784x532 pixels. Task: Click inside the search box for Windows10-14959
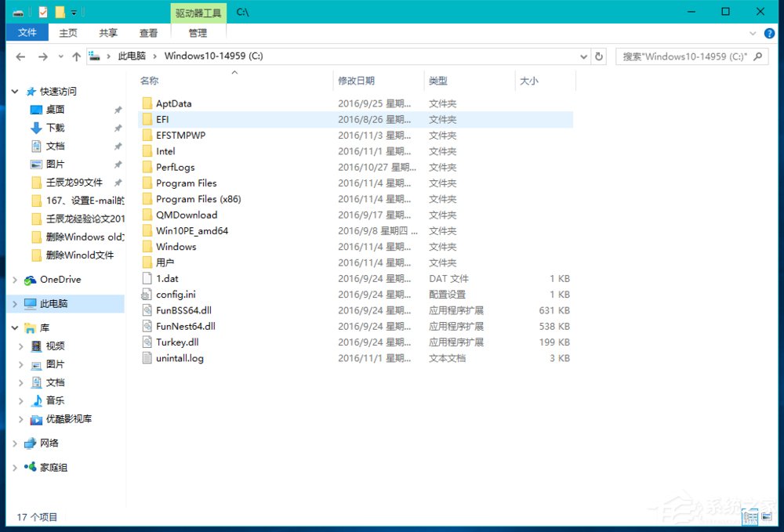682,56
